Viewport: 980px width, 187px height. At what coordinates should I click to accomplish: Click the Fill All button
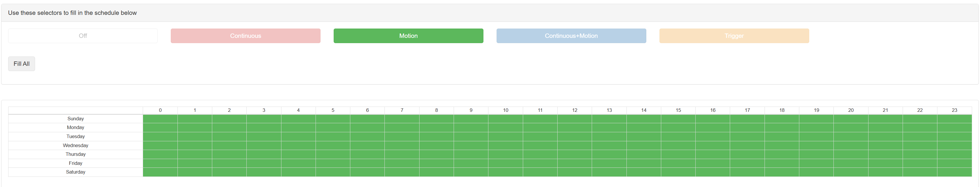22,64
